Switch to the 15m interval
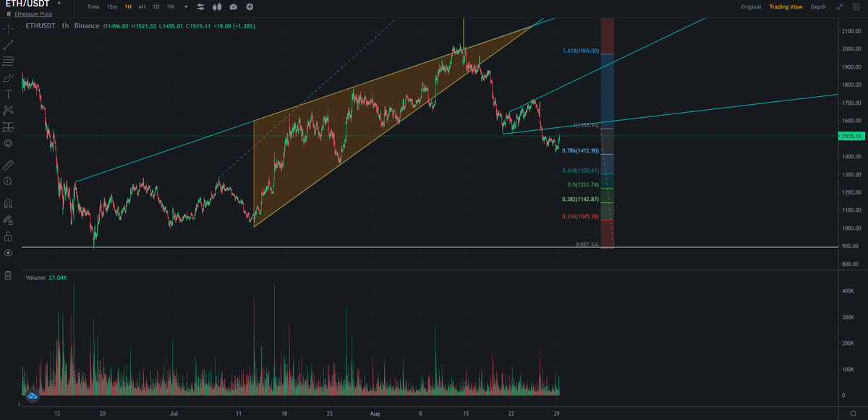868x420 pixels. pyautogui.click(x=111, y=7)
